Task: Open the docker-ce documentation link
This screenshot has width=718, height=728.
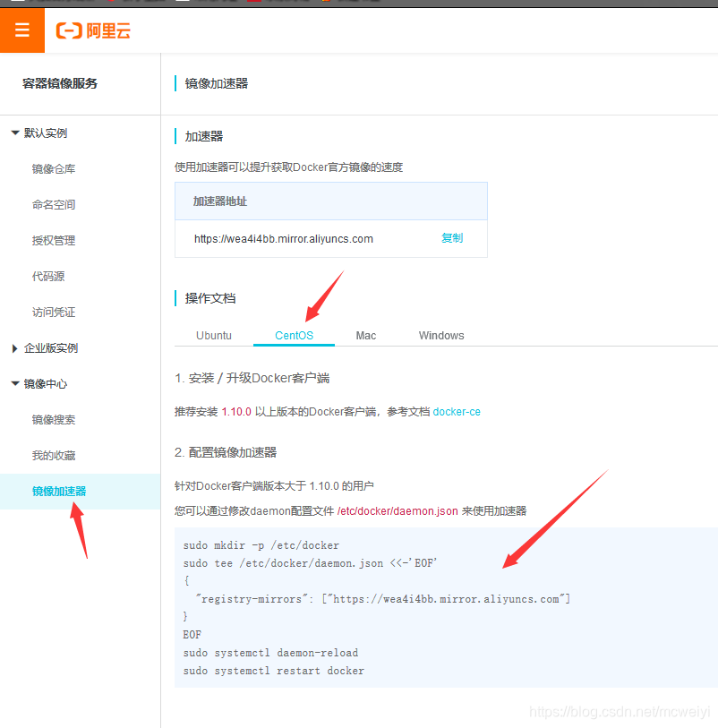Action: (x=457, y=411)
